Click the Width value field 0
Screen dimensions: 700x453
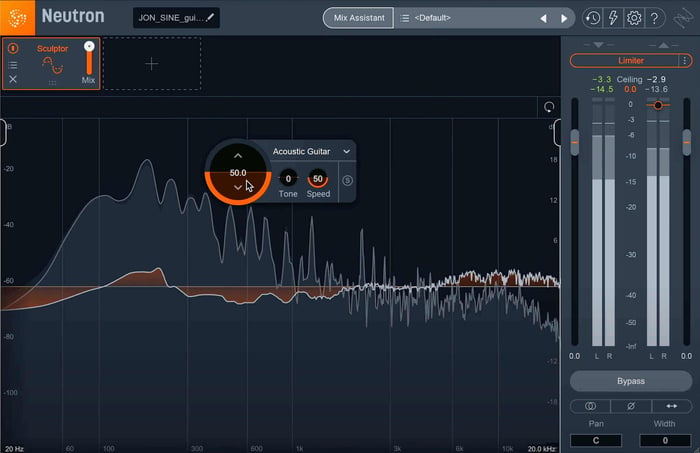[x=665, y=441]
